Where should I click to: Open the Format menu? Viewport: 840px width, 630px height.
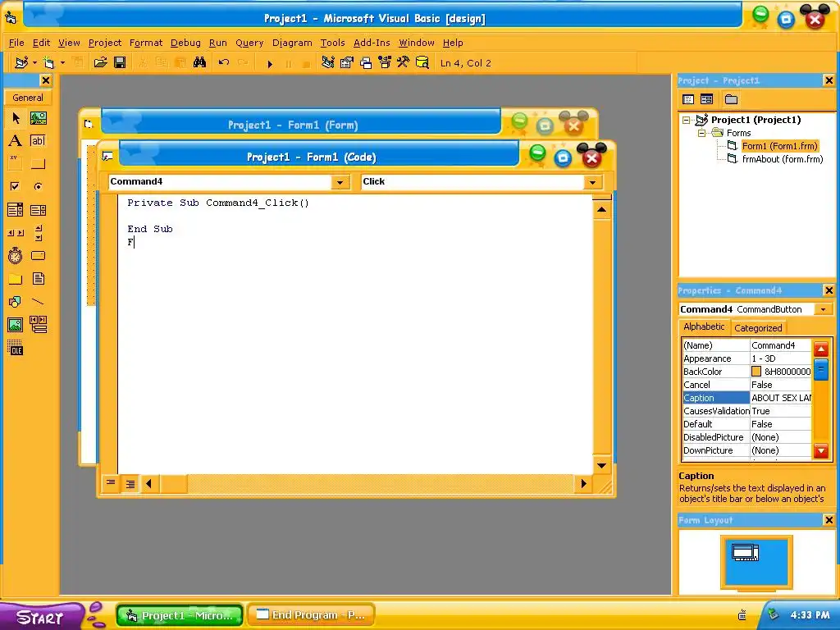point(146,43)
